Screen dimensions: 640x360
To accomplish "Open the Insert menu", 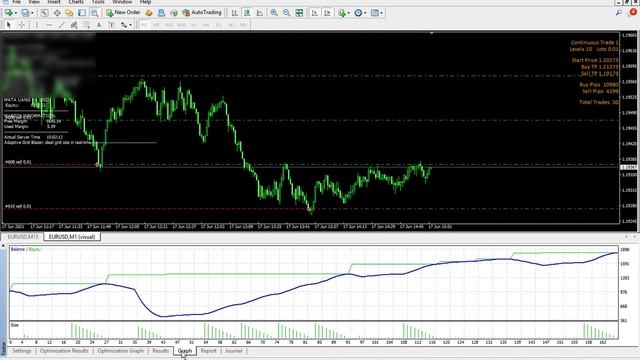I will [54, 2].
